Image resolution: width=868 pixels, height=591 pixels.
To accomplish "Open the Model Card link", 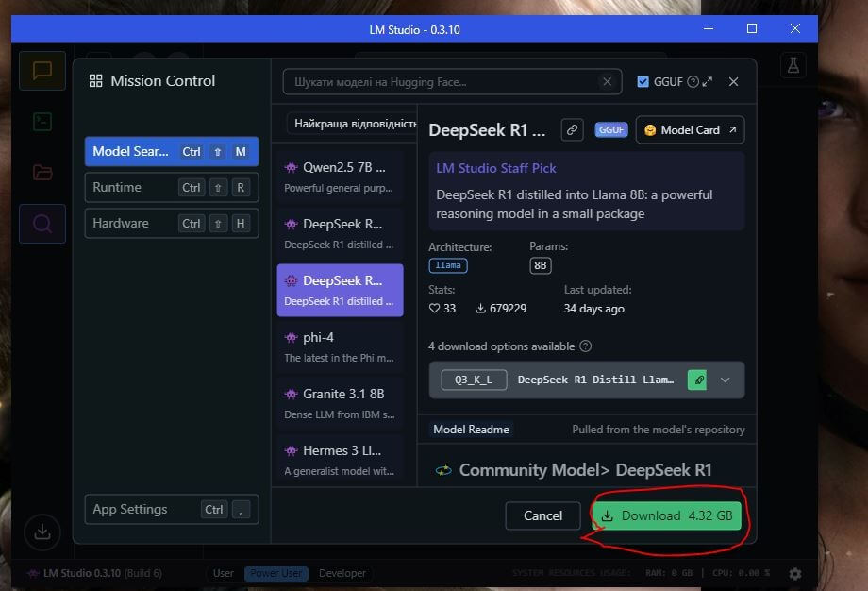I will (x=690, y=130).
